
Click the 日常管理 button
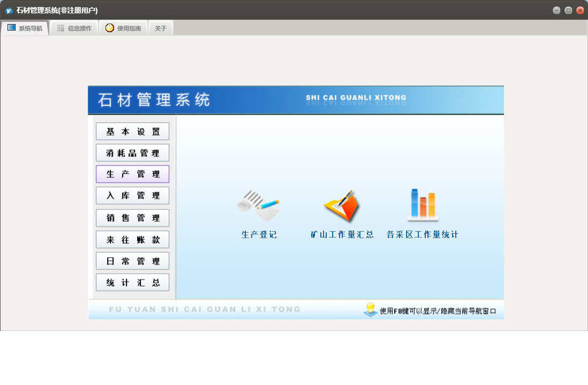pyautogui.click(x=132, y=261)
